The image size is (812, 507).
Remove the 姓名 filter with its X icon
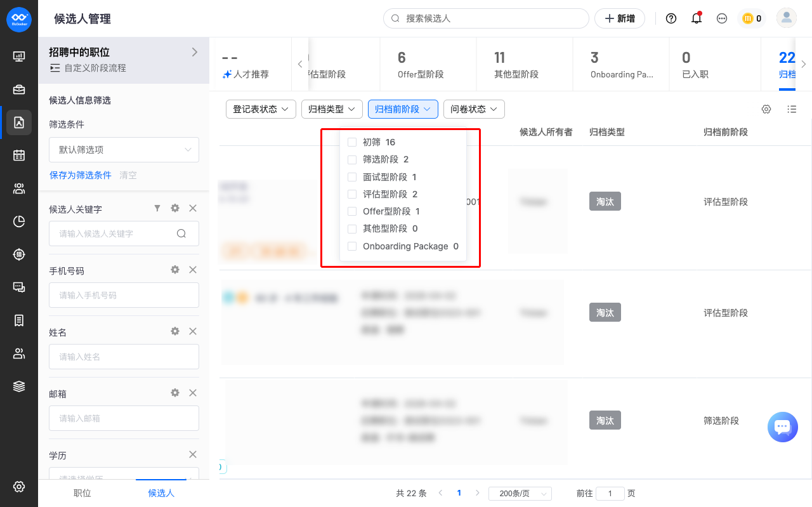tap(193, 331)
